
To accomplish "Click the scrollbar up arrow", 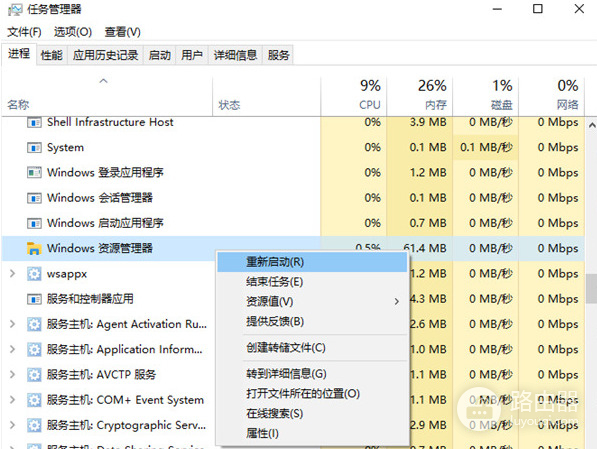I will (592, 125).
